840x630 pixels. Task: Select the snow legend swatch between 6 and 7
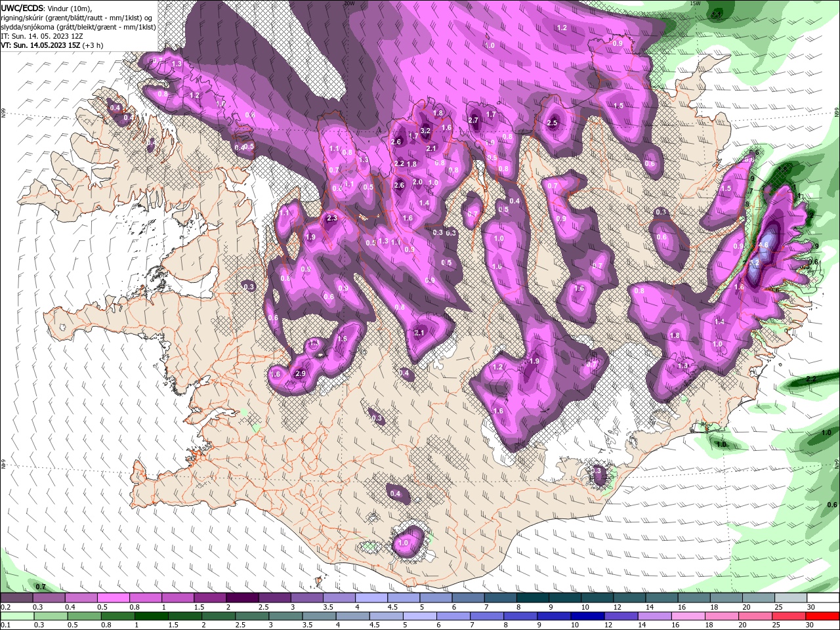(467, 598)
